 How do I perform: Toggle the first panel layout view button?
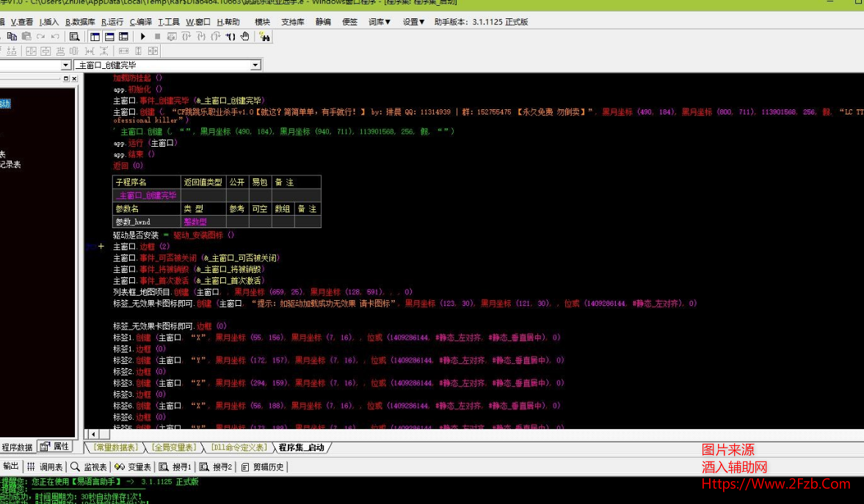pyautogui.click(x=95, y=36)
